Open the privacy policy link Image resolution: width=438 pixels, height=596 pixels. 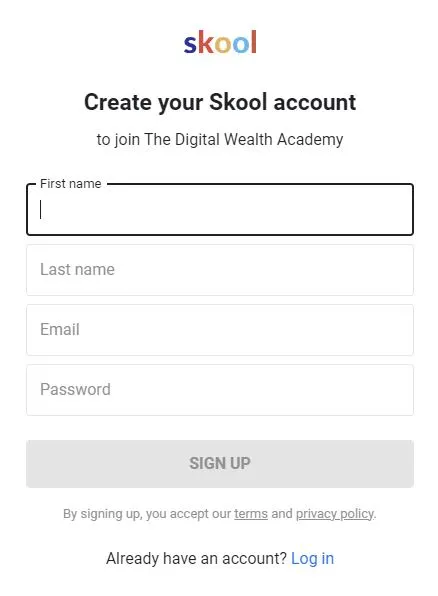(x=335, y=514)
